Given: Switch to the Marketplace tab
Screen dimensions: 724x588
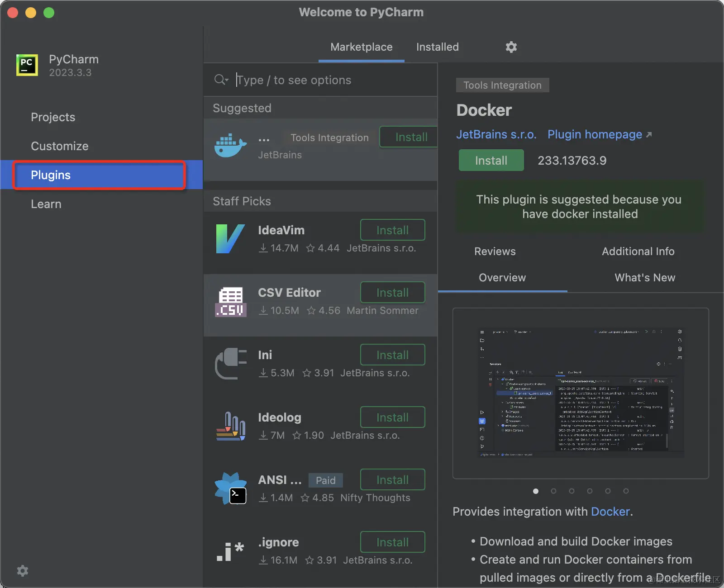Looking at the screenshot, I should [362, 47].
